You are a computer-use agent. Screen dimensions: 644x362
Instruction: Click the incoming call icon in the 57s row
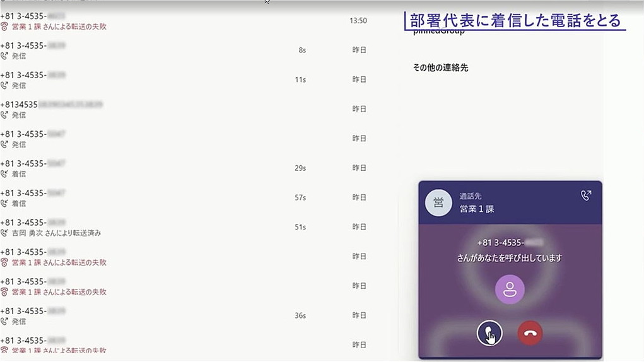(4, 204)
